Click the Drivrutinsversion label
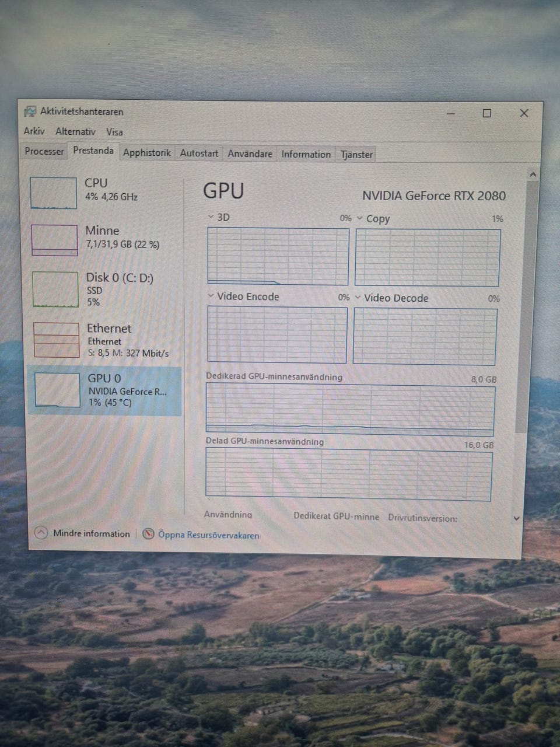This screenshot has height=747, width=560. 423,518
